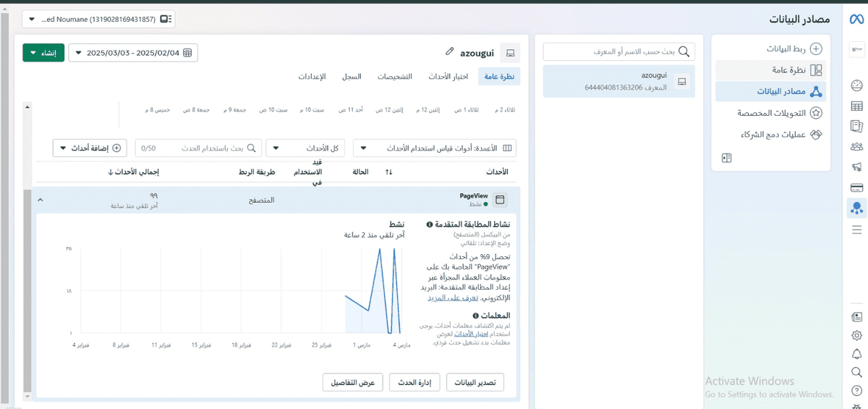Viewport: 868px width, 409px height.
Task: Click the audiences people icon in the right rail
Action: point(856,147)
